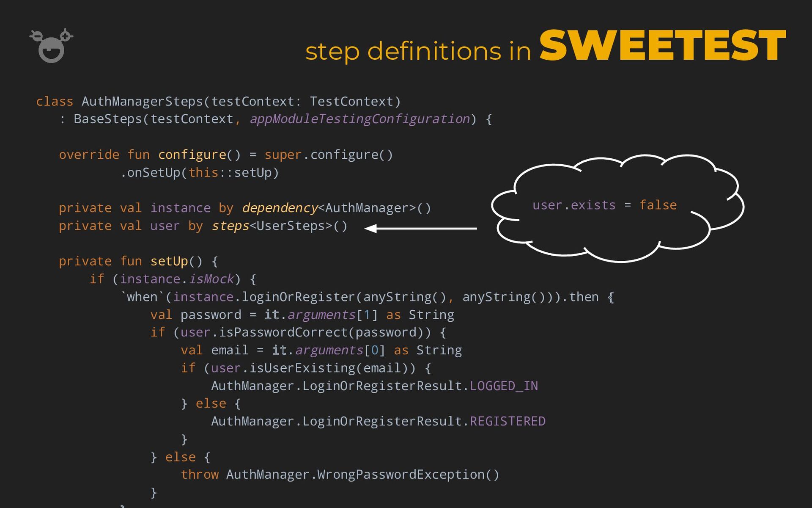Click 'user.isUserExisting(email)' condition

click(310, 368)
